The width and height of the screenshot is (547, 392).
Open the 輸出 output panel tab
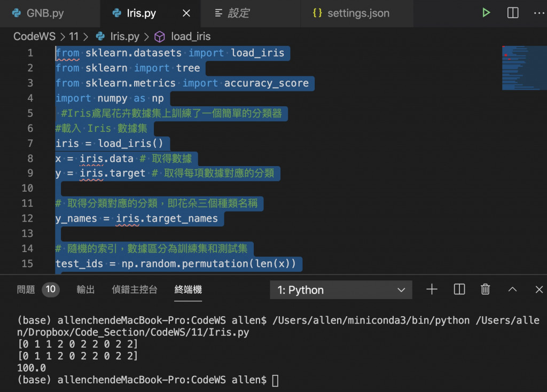(85, 289)
